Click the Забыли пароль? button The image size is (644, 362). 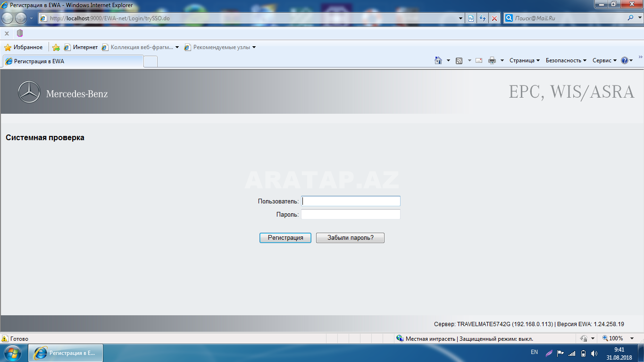[350, 238]
